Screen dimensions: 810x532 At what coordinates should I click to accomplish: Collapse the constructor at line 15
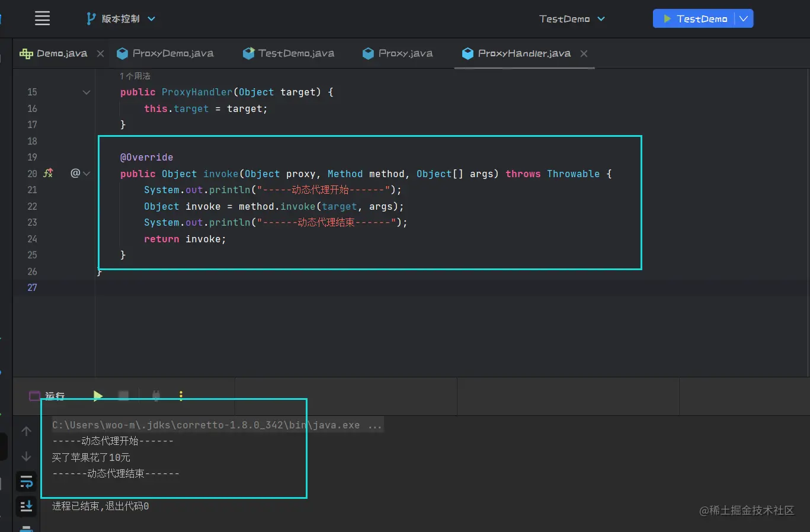pyautogui.click(x=87, y=92)
